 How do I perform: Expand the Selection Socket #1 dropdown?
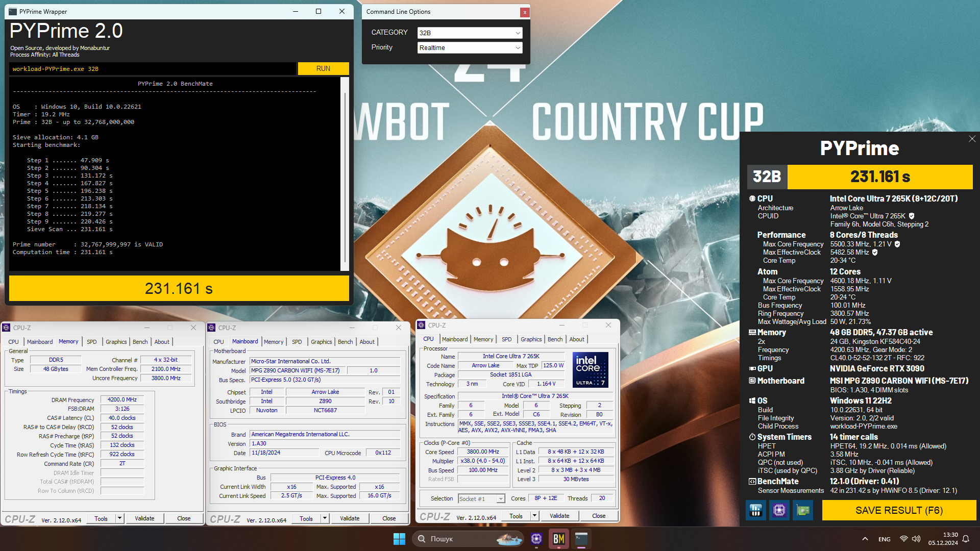[500, 499]
